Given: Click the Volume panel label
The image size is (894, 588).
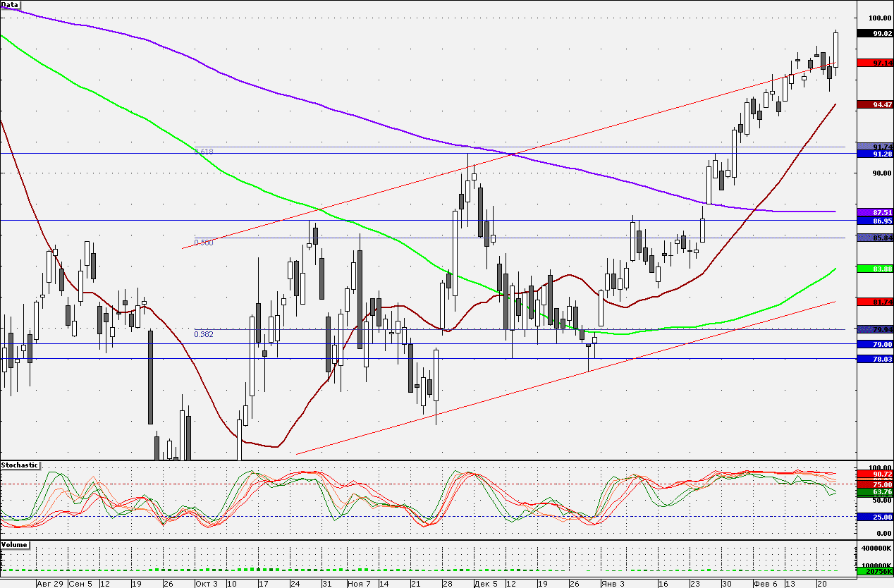Looking at the screenshot, I should 15,545.
